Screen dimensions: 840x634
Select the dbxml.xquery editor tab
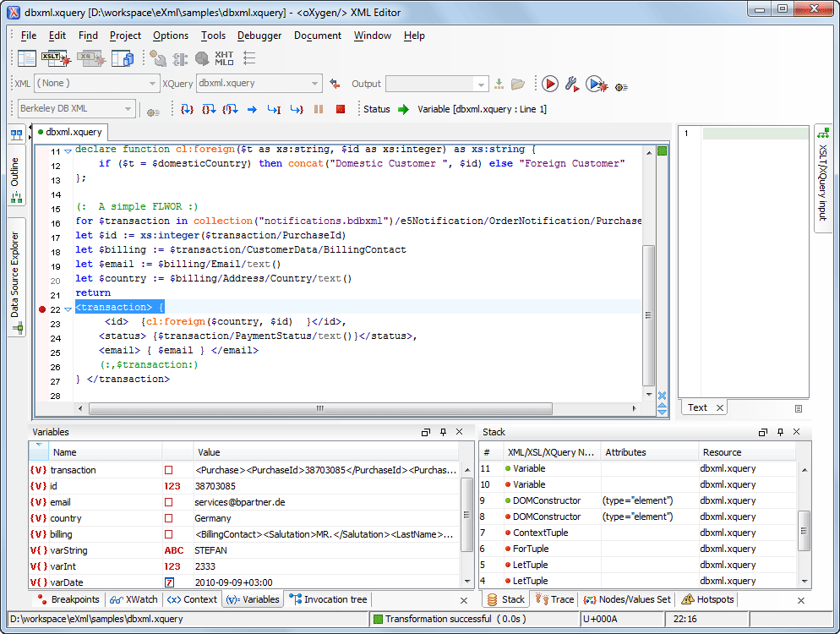(69, 132)
